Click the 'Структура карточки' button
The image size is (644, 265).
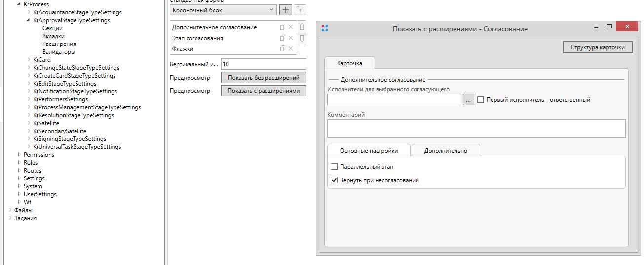pyautogui.click(x=597, y=47)
